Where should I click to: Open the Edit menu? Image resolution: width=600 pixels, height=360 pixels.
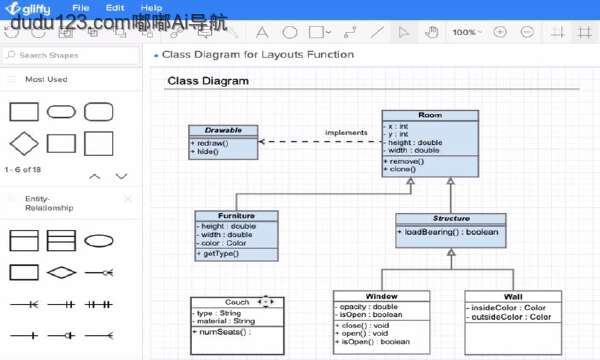(x=115, y=8)
